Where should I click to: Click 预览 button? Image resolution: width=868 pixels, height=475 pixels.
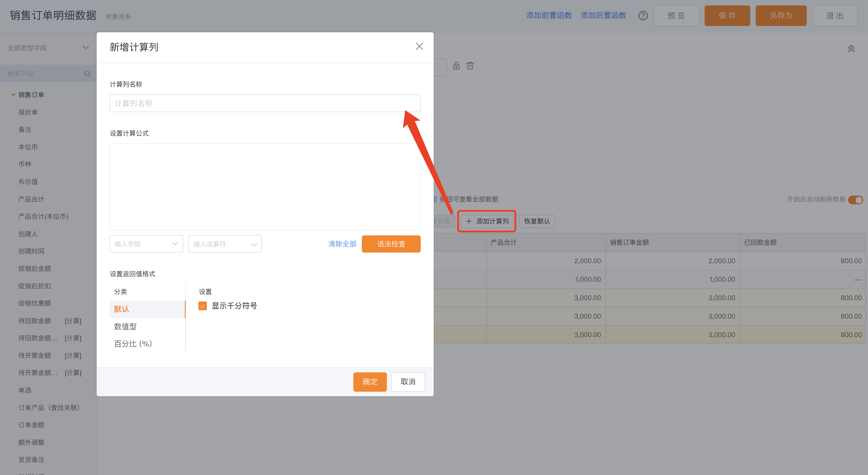[676, 15]
